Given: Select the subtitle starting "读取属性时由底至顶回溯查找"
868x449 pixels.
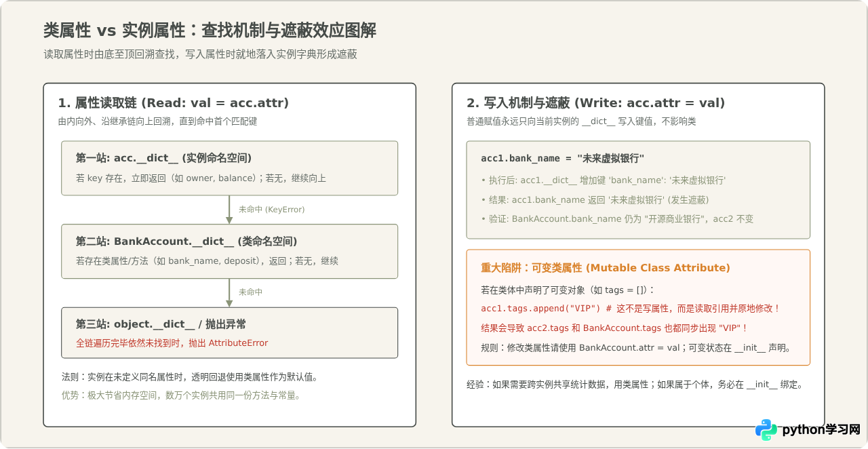Looking at the screenshot, I should [200, 54].
